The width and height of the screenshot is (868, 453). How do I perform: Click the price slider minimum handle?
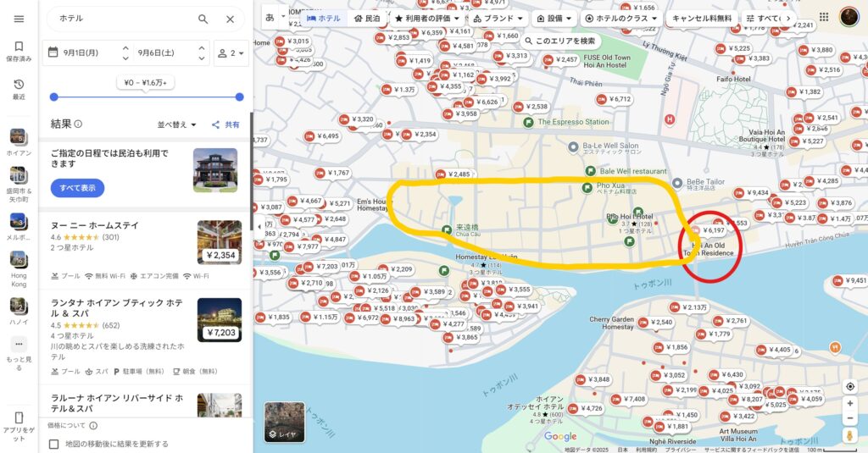53,97
